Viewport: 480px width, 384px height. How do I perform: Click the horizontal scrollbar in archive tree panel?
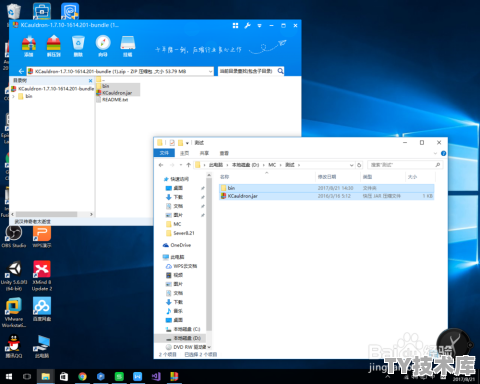[x=47, y=214]
